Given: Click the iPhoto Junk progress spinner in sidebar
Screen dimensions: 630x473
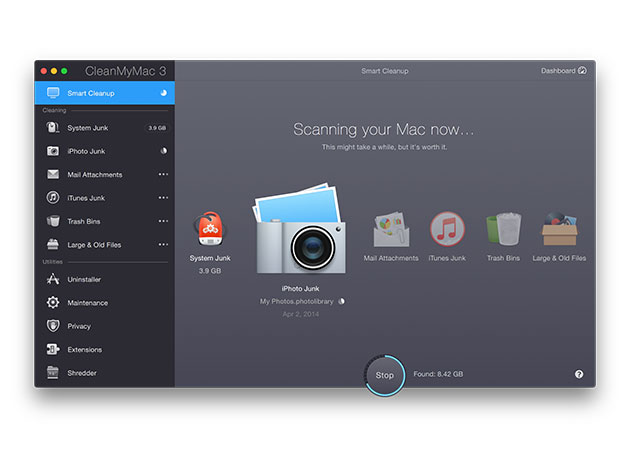Looking at the screenshot, I should [164, 151].
